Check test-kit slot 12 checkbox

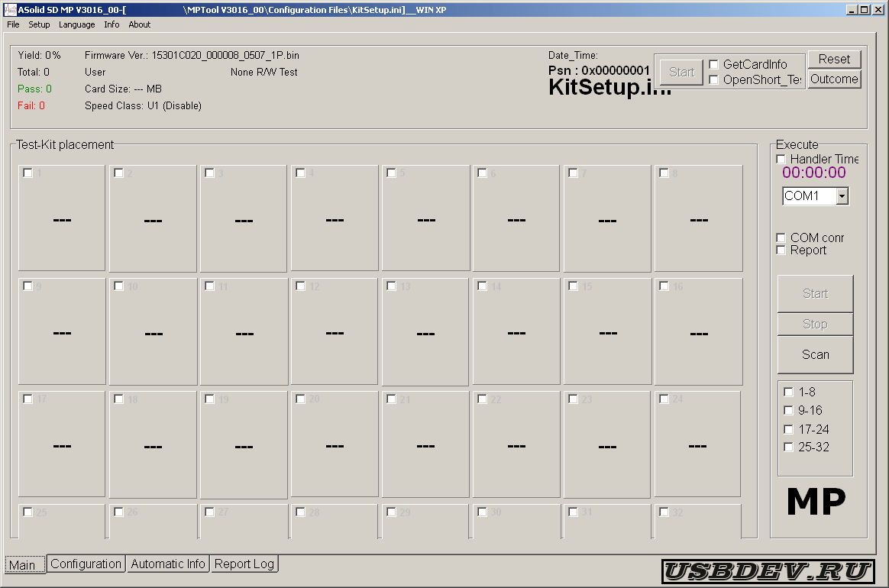tap(300, 286)
